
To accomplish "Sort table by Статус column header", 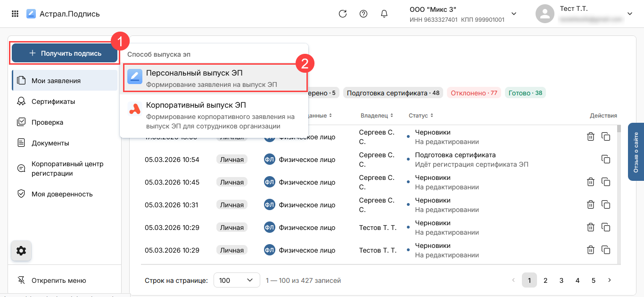I will point(420,116).
